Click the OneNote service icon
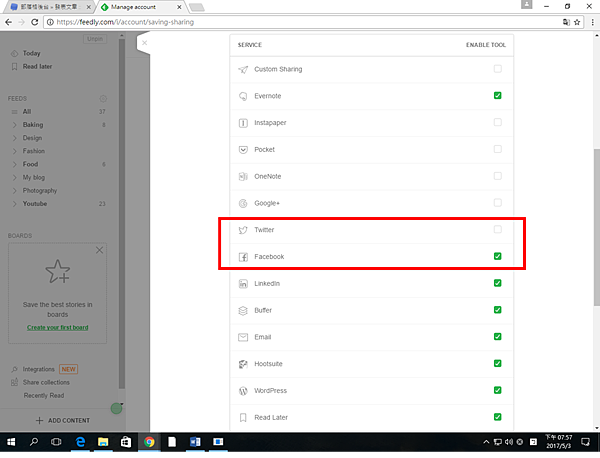Viewport: 600px width, 458px height. point(243,176)
